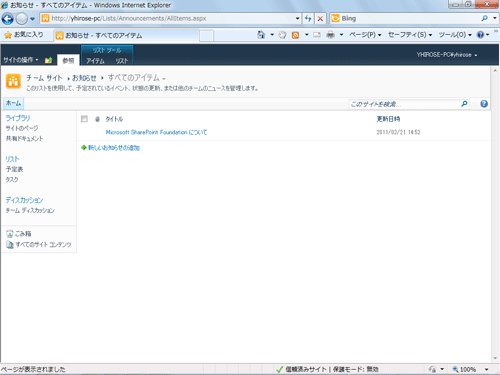Open 予定表 list in sidebar
The width and height of the screenshot is (500, 375).
click(x=14, y=169)
